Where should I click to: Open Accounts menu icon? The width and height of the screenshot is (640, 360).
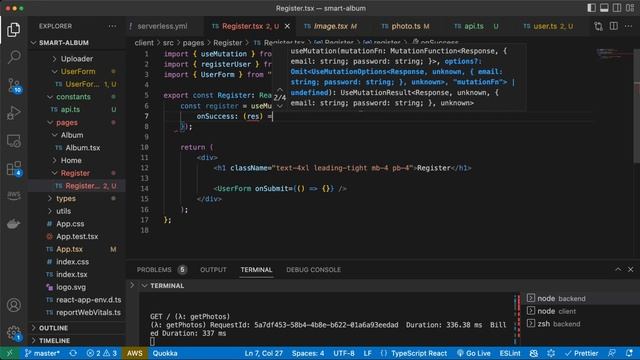tap(13, 305)
